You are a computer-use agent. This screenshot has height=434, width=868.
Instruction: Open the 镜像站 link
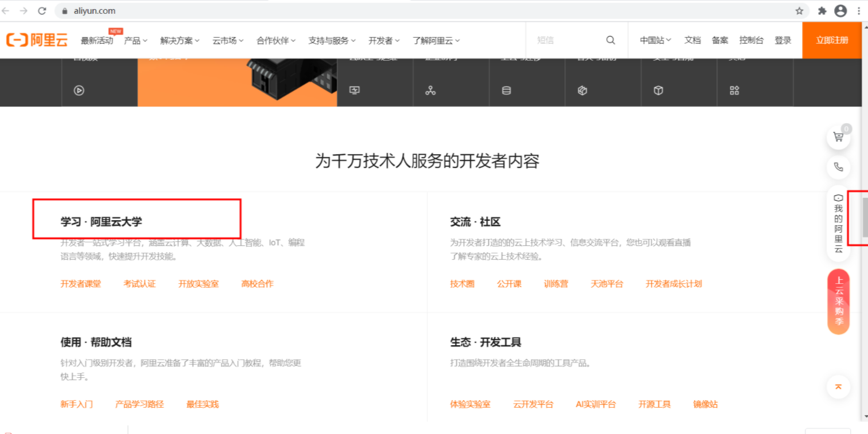click(705, 404)
